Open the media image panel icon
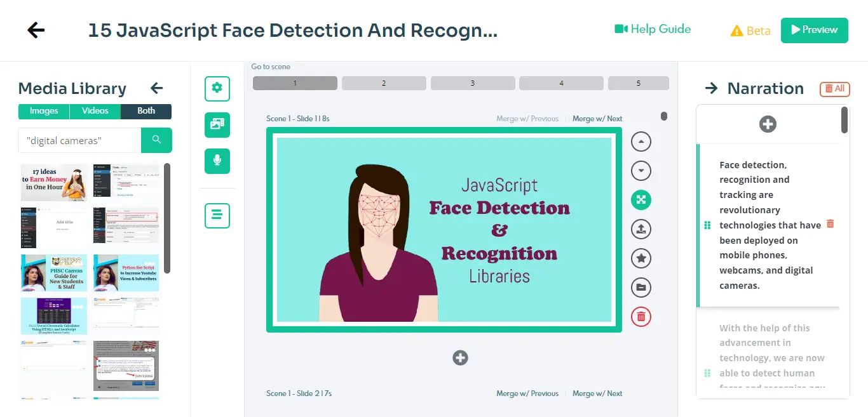This screenshot has height=417, width=868. tap(217, 124)
